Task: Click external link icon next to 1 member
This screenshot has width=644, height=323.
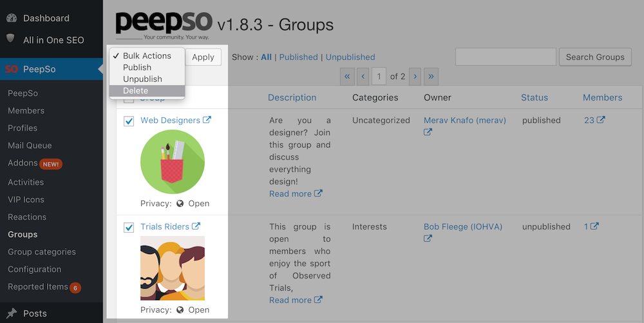Action: pyautogui.click(x=594, y=226)
